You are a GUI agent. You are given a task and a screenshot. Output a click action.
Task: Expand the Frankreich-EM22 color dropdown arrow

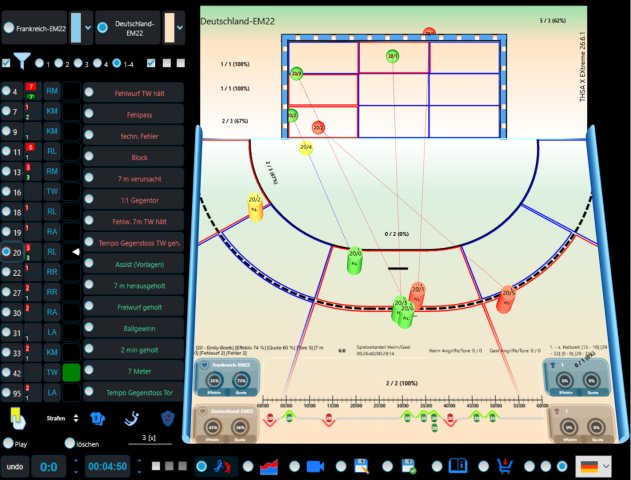(88, 28)
